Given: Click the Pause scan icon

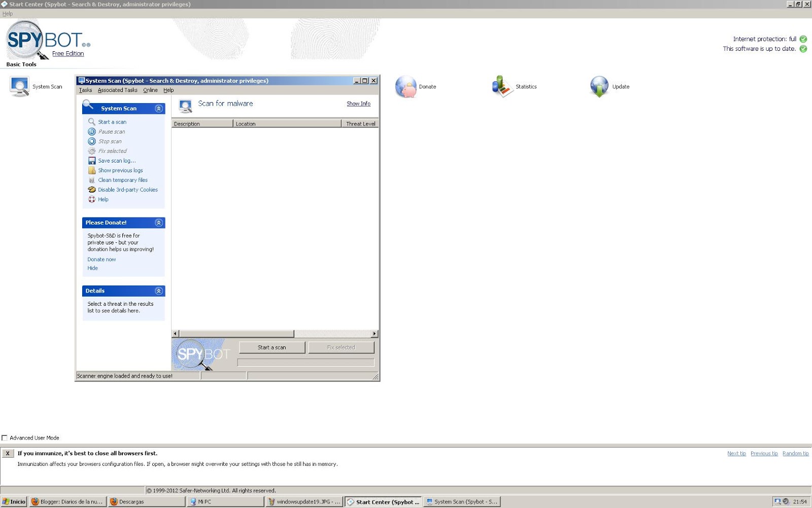Looking at the screenshot, I should click(92, 132).
